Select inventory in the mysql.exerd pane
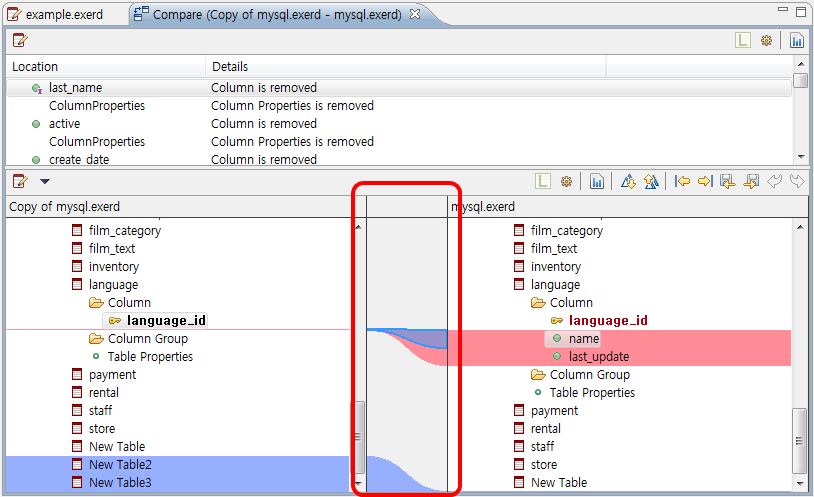The image size is (814, 497). (555, 267)
